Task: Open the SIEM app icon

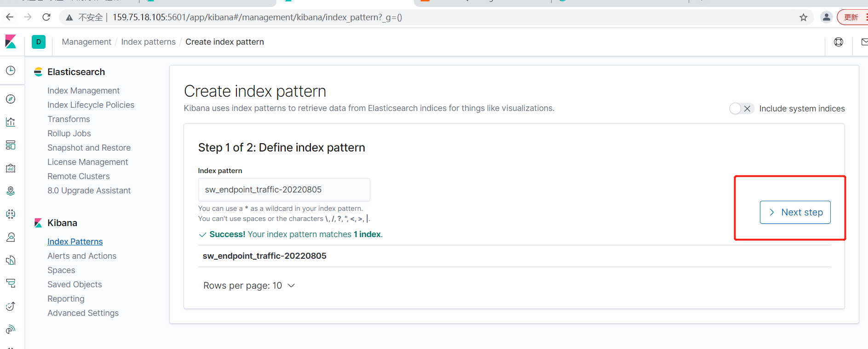Action: pyautogui.click(x=11, y=329)
